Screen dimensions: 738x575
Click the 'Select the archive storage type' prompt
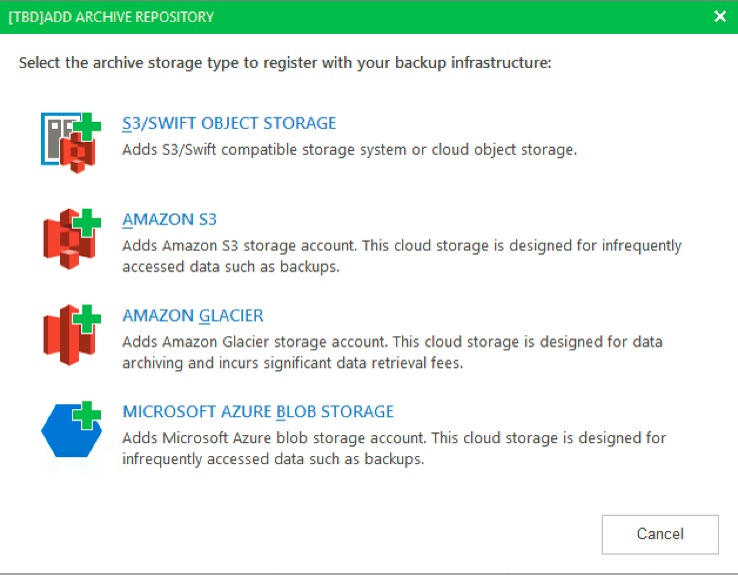285,63
